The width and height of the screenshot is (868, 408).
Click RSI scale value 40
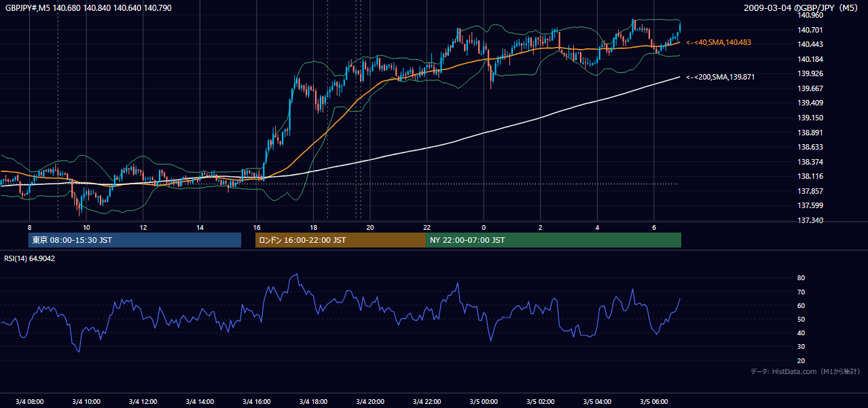coord(801,333)
